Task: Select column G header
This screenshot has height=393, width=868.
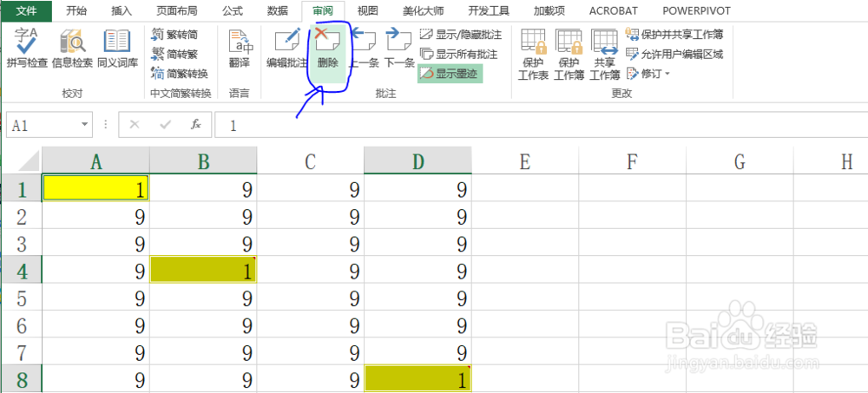Action: [x=740, y=160]
